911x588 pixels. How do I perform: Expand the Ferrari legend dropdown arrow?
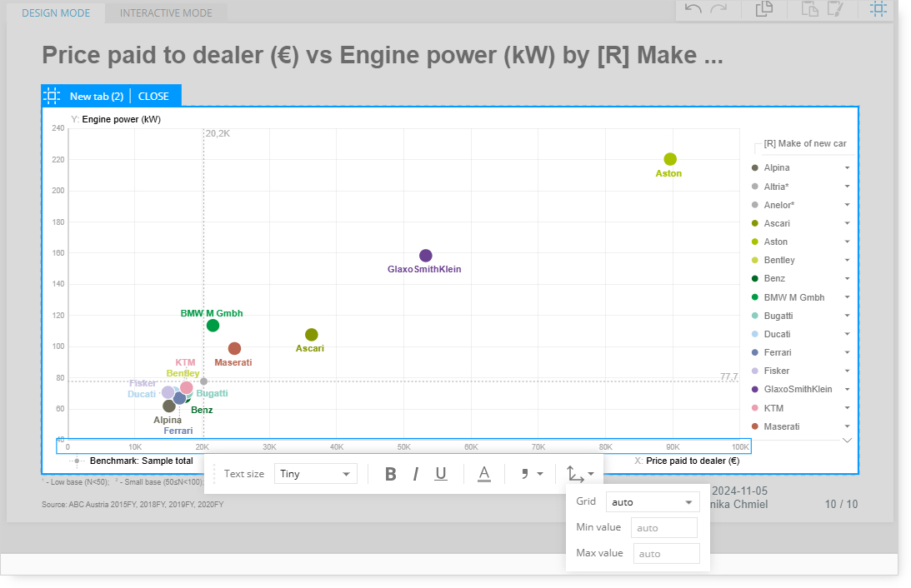[x=847, y=352]
